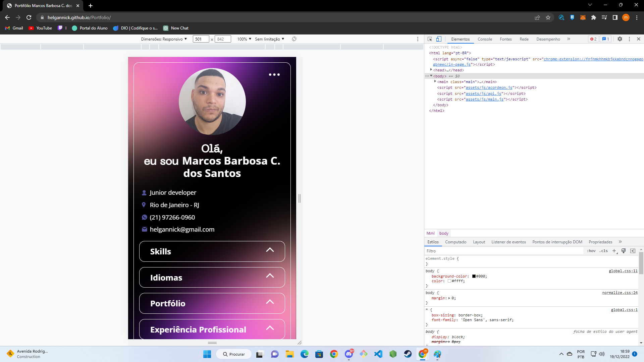Image resolution: width=644 pixels, height=362 pixels.
Task: Switch to the Desempenho tab
Action: (548, 39)
